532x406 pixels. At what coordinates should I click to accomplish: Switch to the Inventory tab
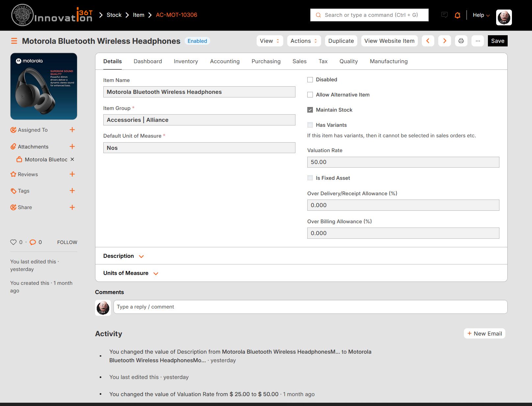click(x=186, y=61)
